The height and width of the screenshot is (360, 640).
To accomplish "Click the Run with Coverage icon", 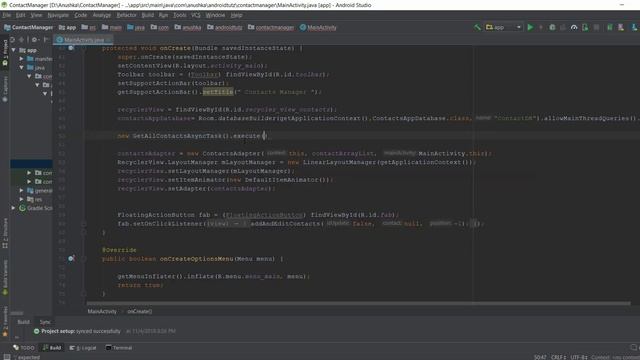I will [x=563, y=27].
